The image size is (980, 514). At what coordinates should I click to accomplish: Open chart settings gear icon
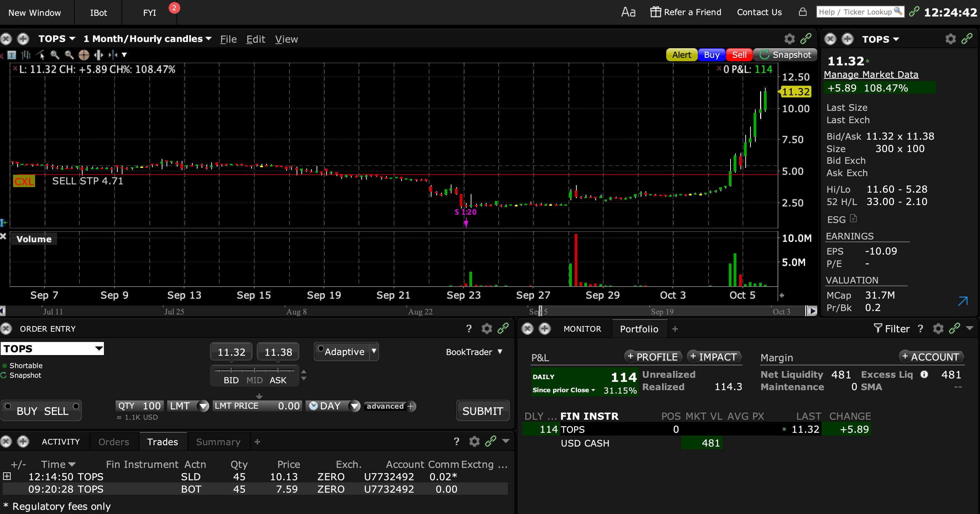(x=789, y=39)
